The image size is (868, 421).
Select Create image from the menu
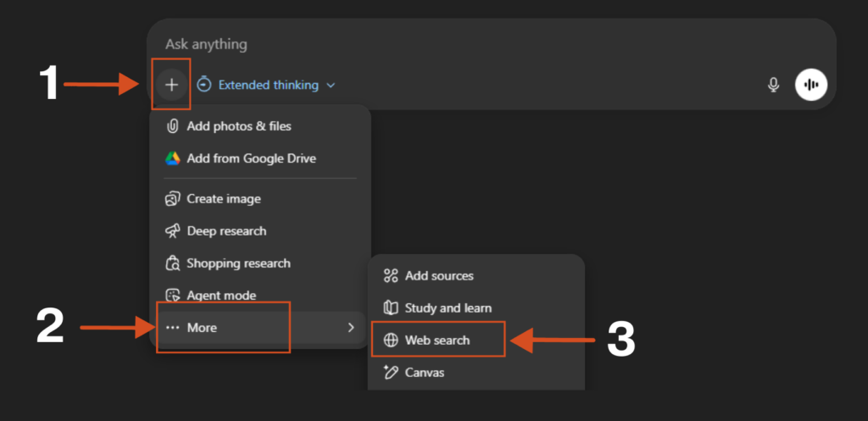224,199
